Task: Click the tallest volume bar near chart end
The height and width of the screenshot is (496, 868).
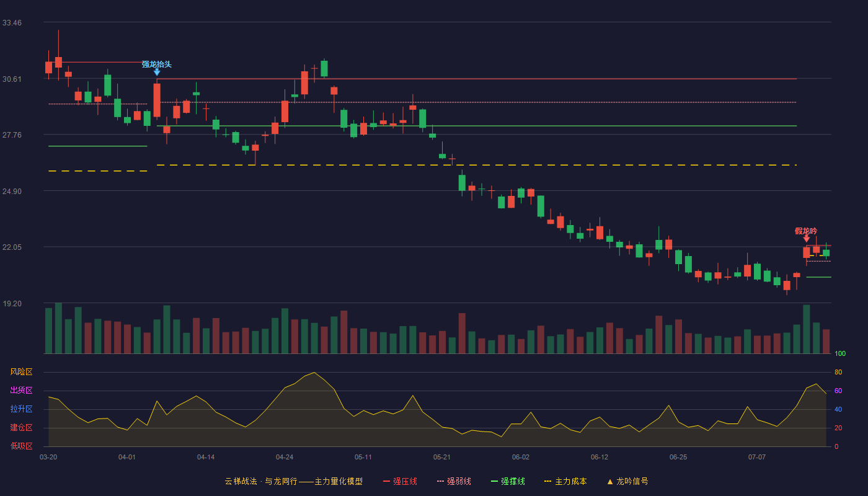Action: (806, 329)
